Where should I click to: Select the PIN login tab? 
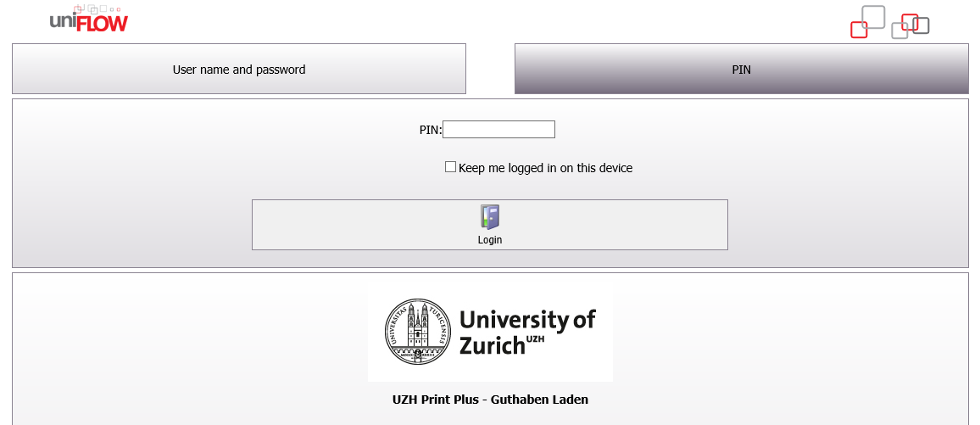tap(741, 70)
